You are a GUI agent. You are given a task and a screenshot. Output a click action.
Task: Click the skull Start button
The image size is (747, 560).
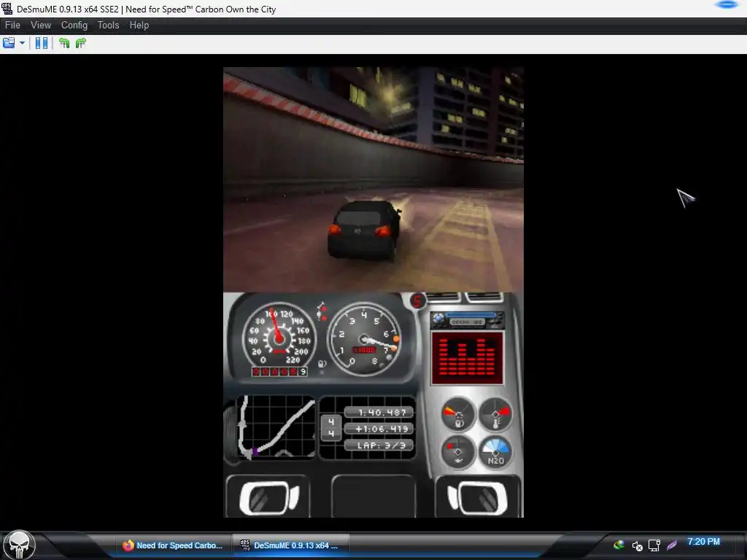click(19, 545)
